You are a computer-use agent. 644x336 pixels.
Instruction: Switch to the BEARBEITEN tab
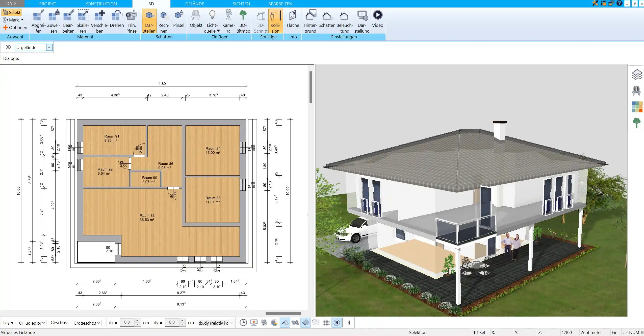point(280,4)
